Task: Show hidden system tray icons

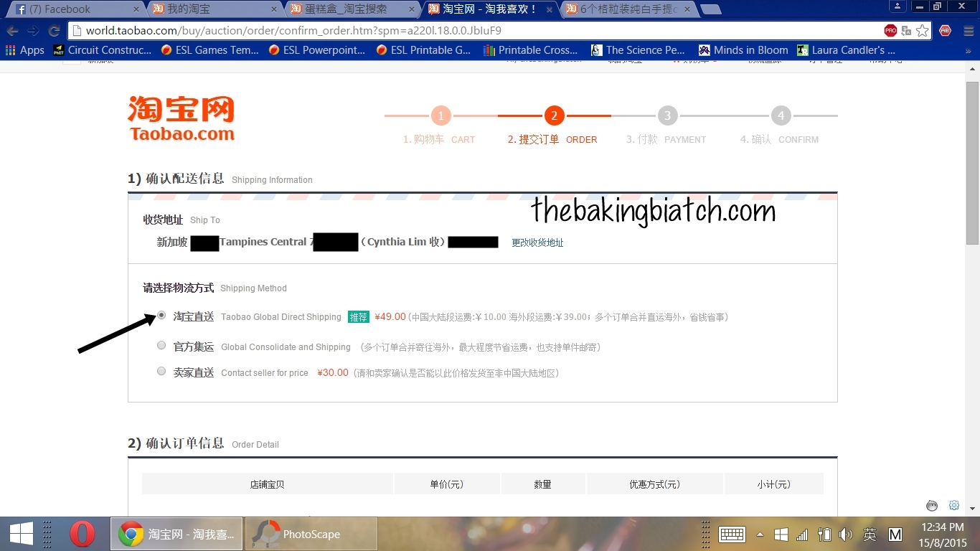Action: point(760,534)
